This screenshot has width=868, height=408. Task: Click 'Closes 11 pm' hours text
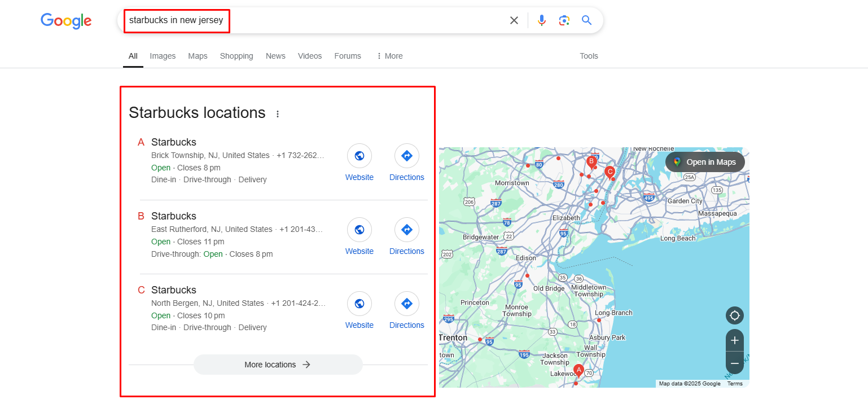click(201, 242)
